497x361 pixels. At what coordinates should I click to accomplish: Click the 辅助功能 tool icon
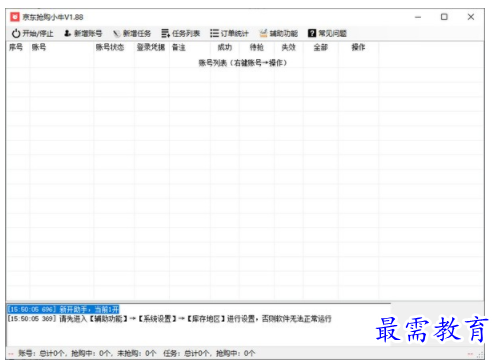(264, 33)
